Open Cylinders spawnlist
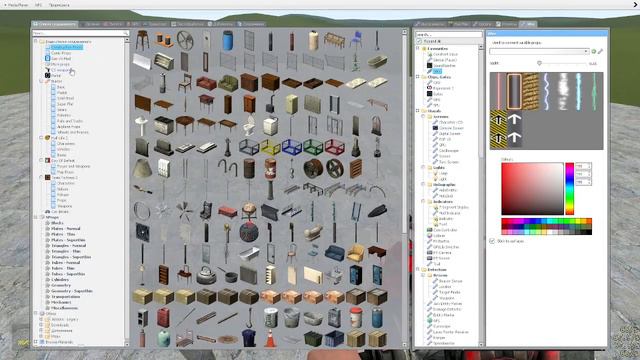The height and width of the screenshot is (360, 640). click(x=60, y=280)
